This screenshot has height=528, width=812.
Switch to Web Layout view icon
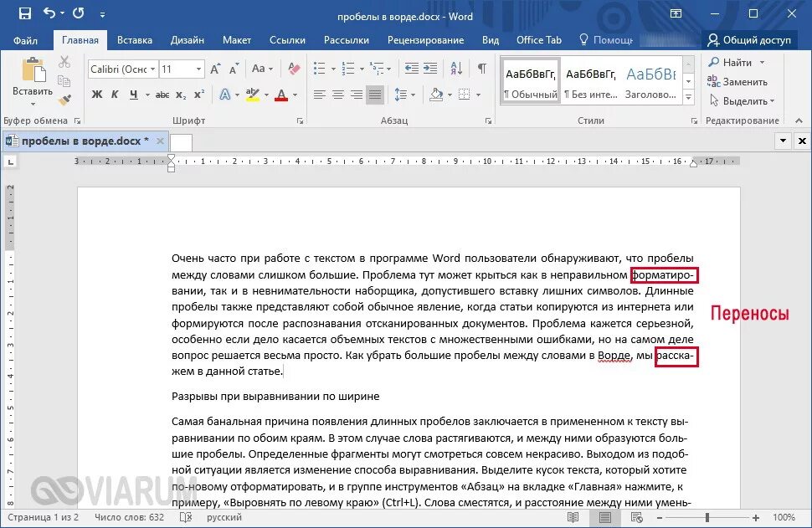coord(637,517)
